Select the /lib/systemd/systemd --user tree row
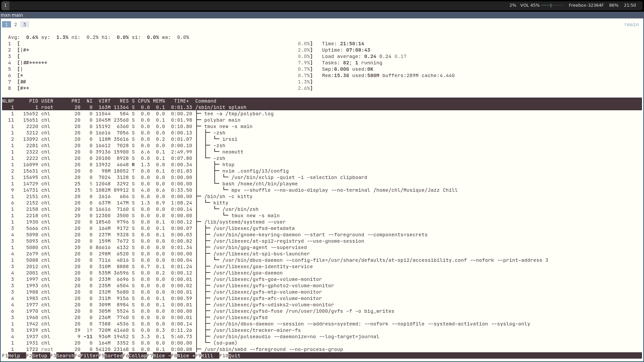644x362 pixels. tap(245, 222)
